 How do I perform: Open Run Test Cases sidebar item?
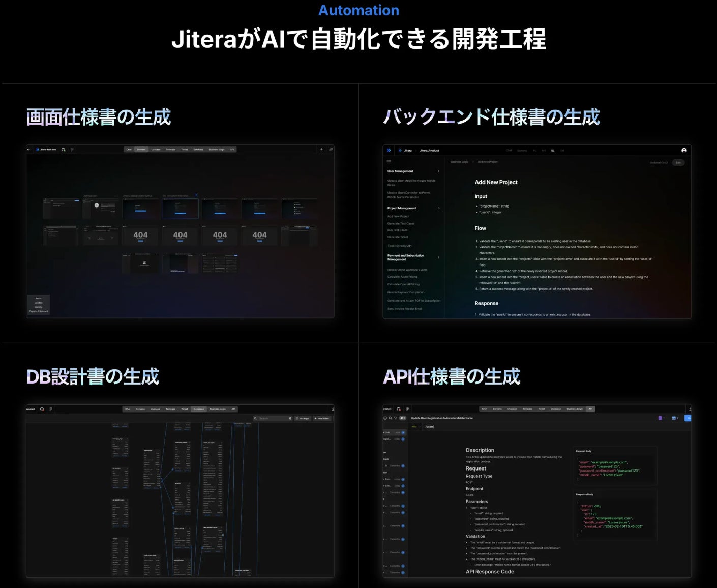tap(397, 230)
